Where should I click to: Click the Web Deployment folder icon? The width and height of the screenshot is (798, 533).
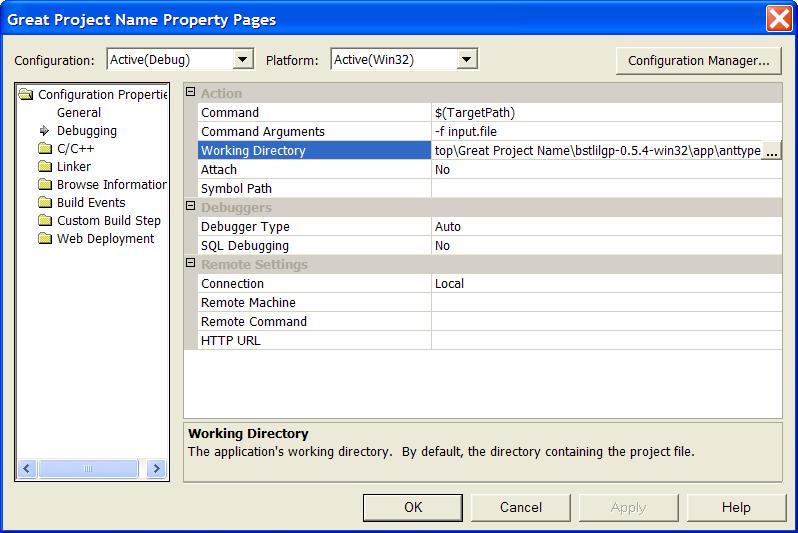(x=45, y=238)
